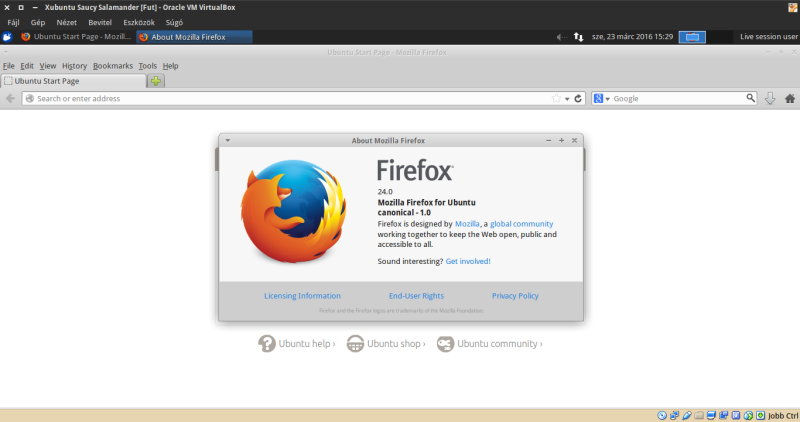Expand the address bar history dropdown

(x=567, y=99)
